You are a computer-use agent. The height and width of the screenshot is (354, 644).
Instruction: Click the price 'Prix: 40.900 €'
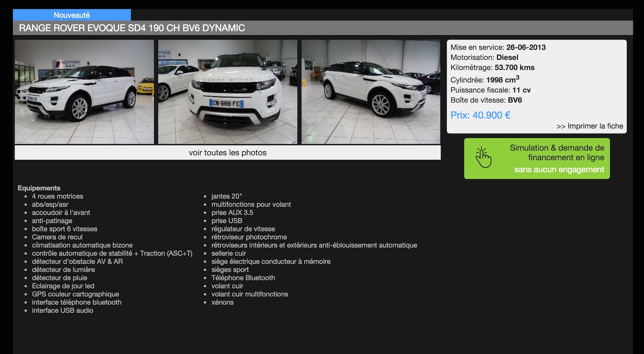480,115
